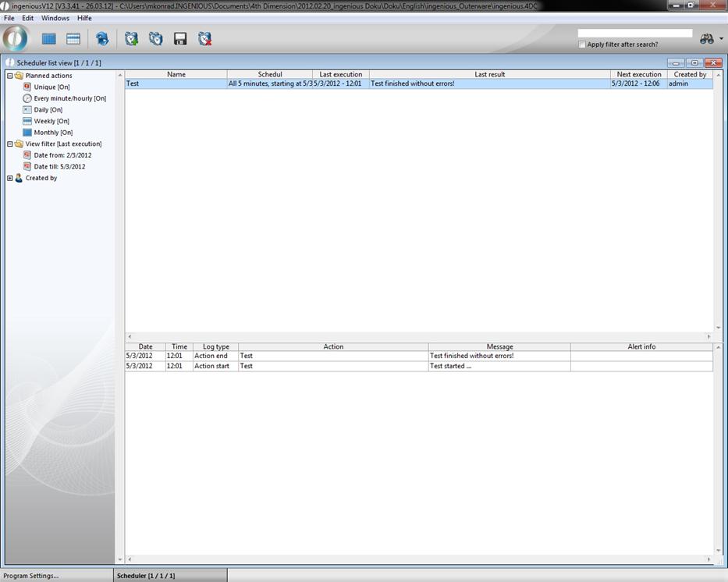The height and width of the screenshot is (582, 728).
Task: Enable 'Apply filter after search?' checkbox
Action: [582, 44]
